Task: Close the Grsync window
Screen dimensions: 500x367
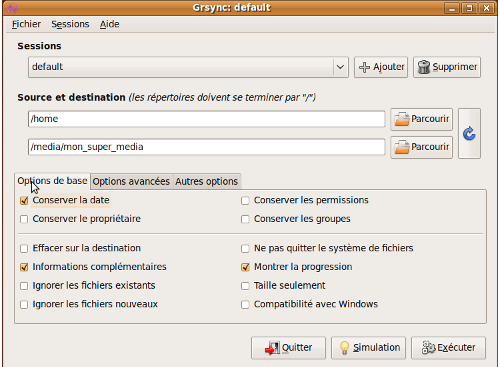Action: [487, 8]
